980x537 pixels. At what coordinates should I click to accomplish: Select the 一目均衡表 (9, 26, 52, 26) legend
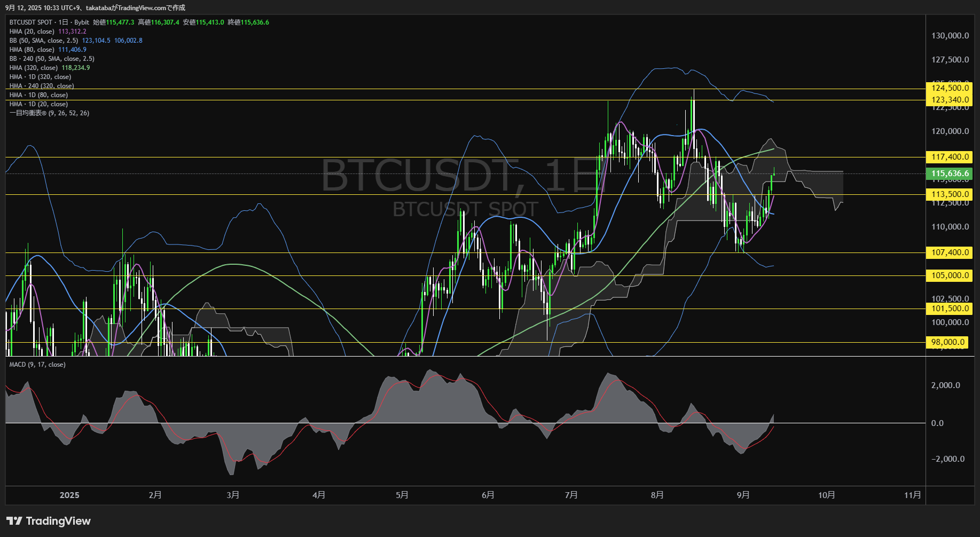click(x=49, y=113)
